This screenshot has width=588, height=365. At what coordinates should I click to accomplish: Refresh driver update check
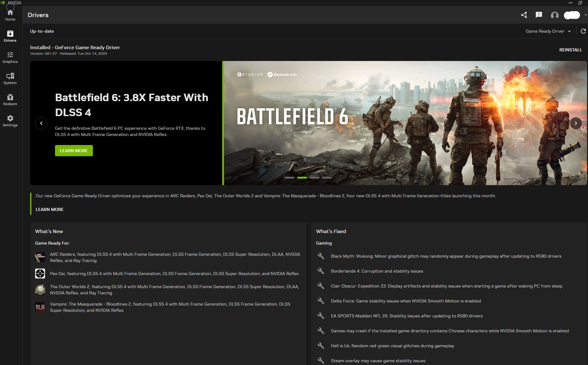(583, 31)
